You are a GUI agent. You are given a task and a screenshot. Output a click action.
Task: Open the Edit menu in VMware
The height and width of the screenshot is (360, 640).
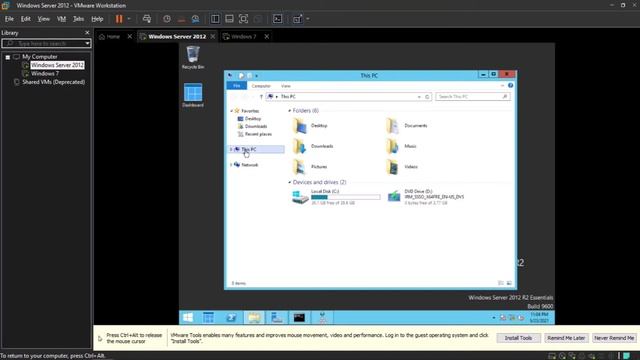pos(25,19)
